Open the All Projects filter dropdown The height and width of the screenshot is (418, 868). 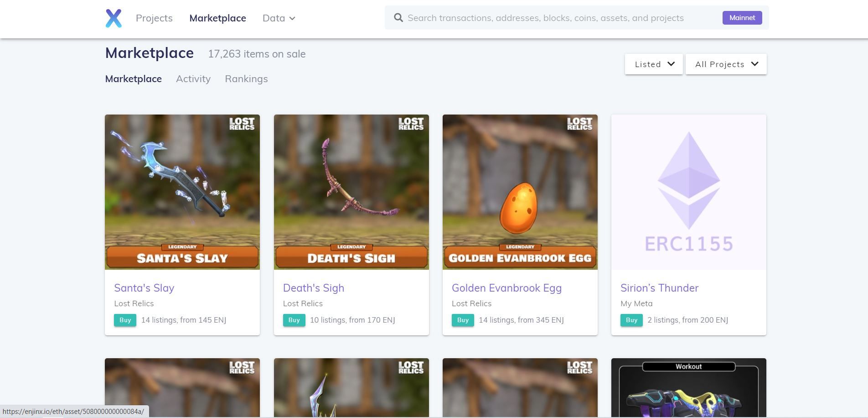(x=726, y=64)
